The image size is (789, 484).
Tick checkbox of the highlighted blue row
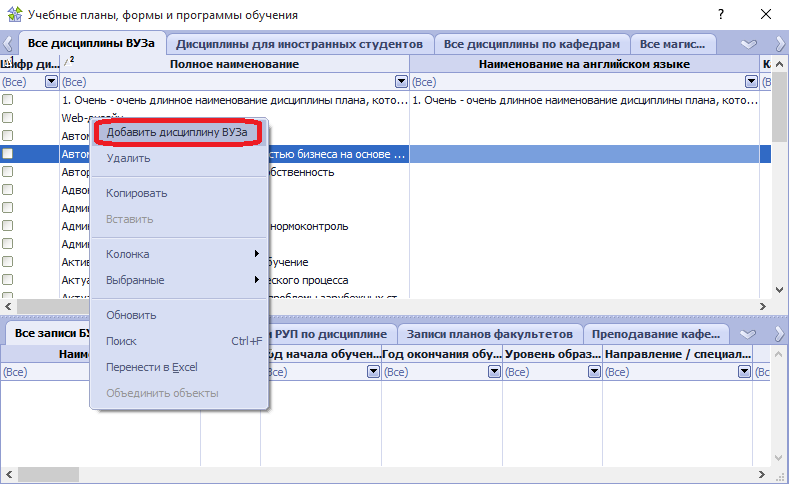[x=8, y=153]
